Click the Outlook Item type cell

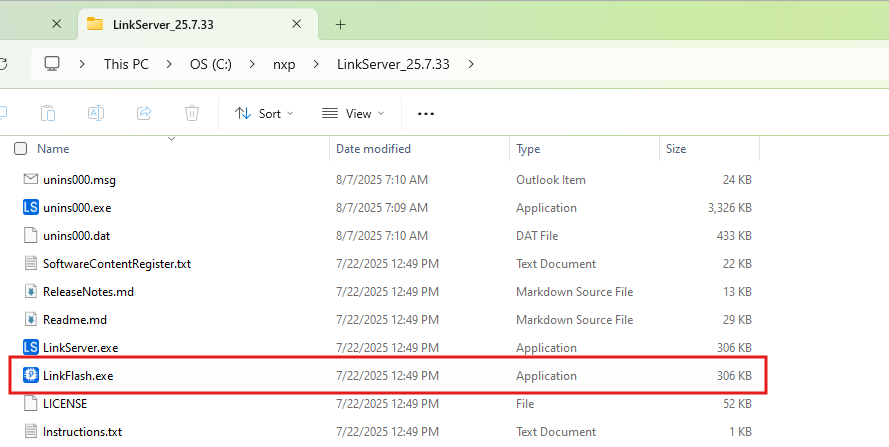(551, 180)
